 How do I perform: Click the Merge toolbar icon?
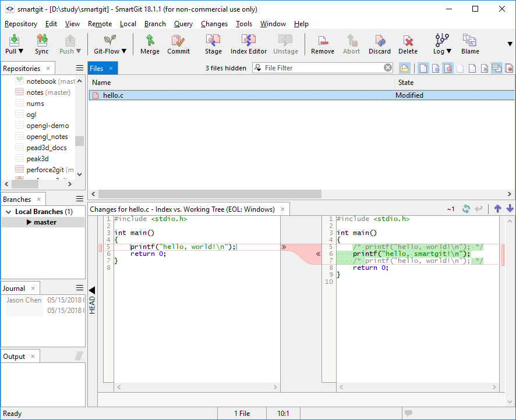pyautogui.click(x=150, y=44)
